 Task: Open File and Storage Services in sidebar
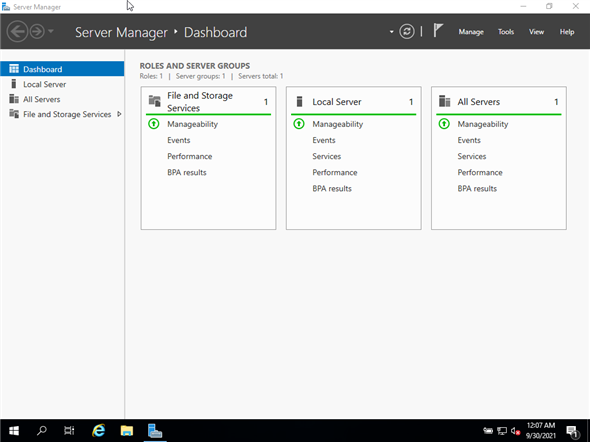62,114
